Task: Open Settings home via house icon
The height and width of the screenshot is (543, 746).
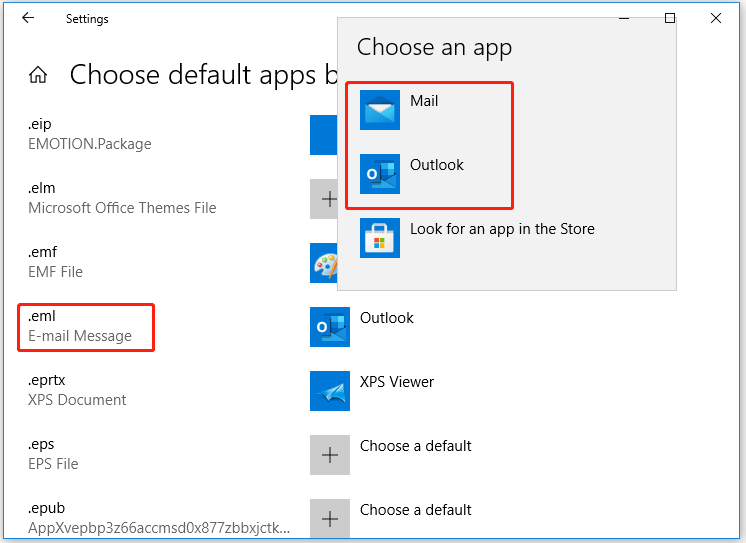Action: 38,75
